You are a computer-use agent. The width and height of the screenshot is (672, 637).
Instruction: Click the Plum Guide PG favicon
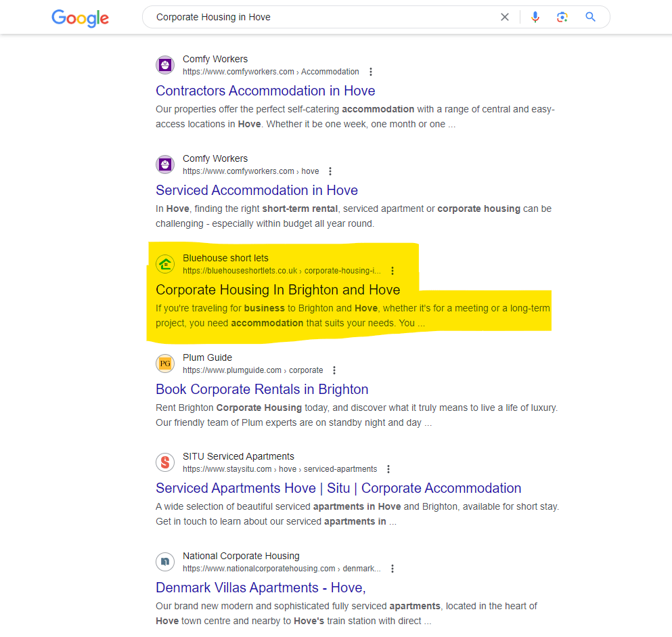pos(165,364)
